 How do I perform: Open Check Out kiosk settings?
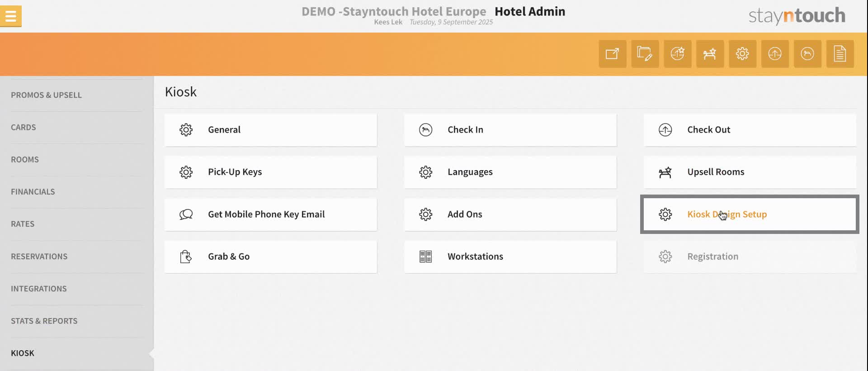pyautogui.click(x=750, y=130)
